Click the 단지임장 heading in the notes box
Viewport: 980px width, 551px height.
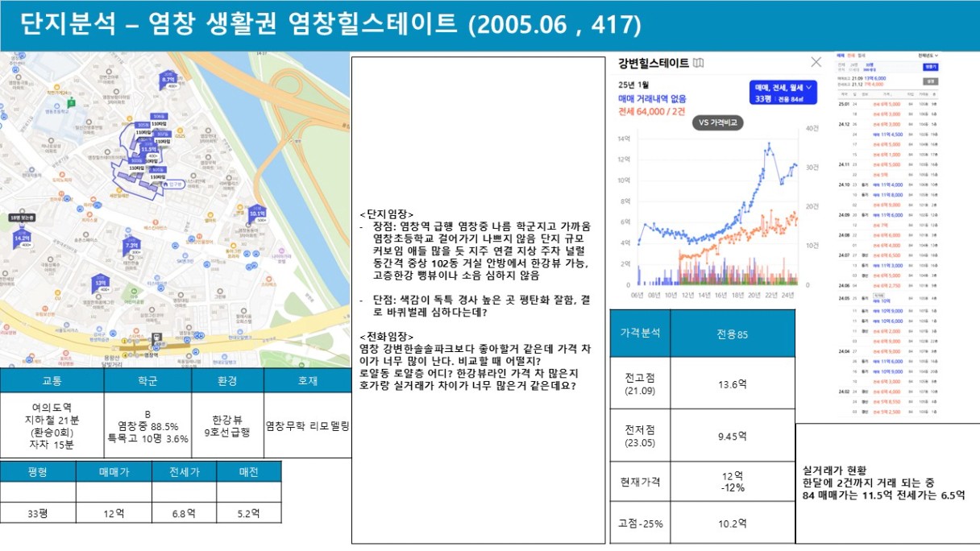click(x=387, y=213)
